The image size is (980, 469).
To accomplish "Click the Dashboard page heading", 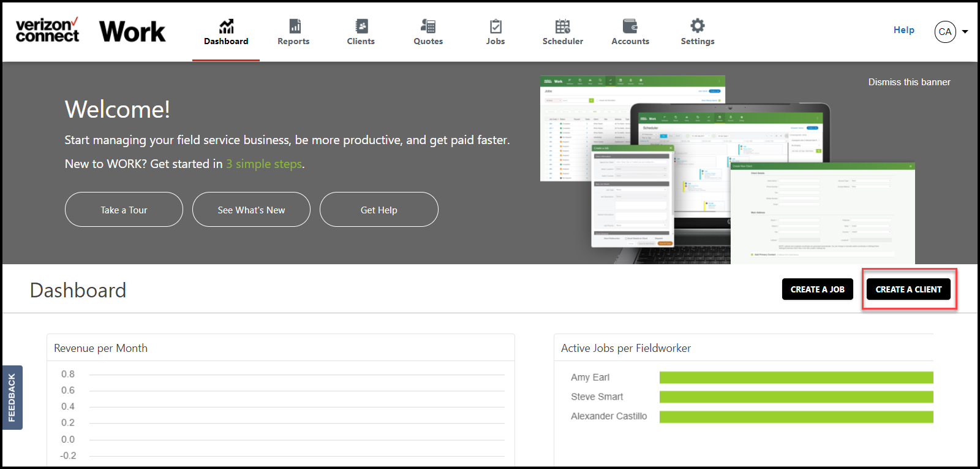I will coord(78,290).
